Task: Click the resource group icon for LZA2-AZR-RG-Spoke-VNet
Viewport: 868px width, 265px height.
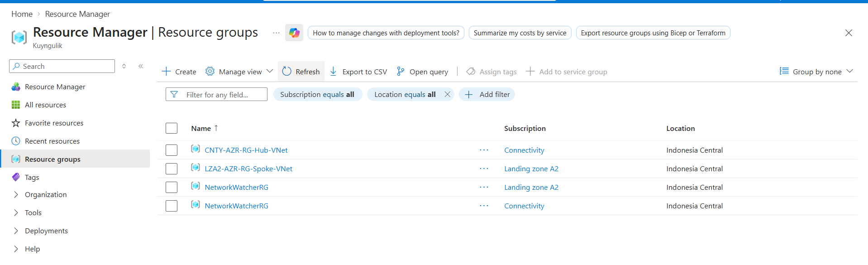Action: [x=196, y=168]
